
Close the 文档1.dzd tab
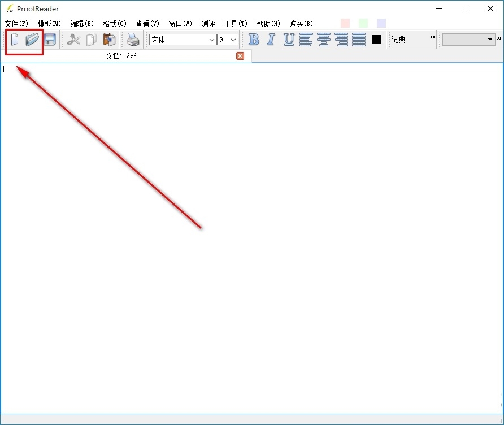[240, 56]
